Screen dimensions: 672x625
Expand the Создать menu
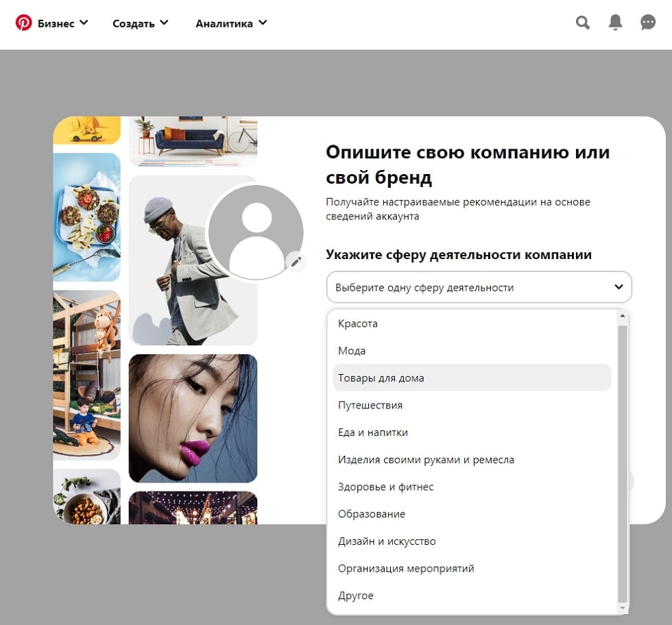click(140, 23)
